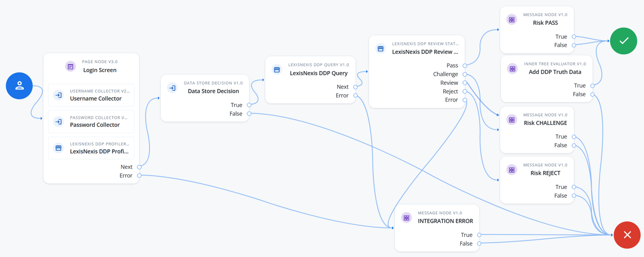Click the Password Collector icon
Viewport: 644px width, 257px height.
pos(58,121)
